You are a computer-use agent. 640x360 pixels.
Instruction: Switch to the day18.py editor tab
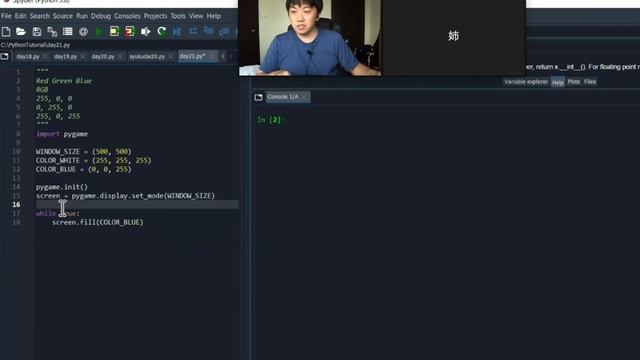click(28, 56)
